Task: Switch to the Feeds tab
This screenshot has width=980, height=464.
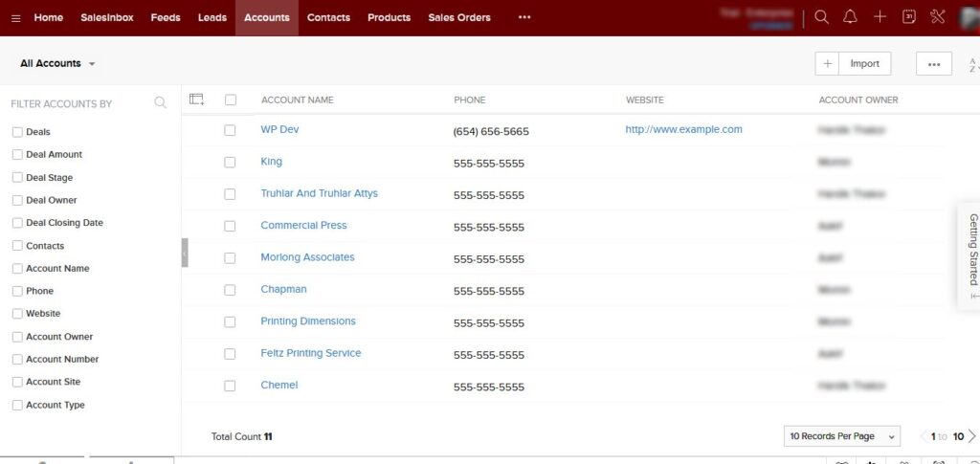Action: (166, 17)
